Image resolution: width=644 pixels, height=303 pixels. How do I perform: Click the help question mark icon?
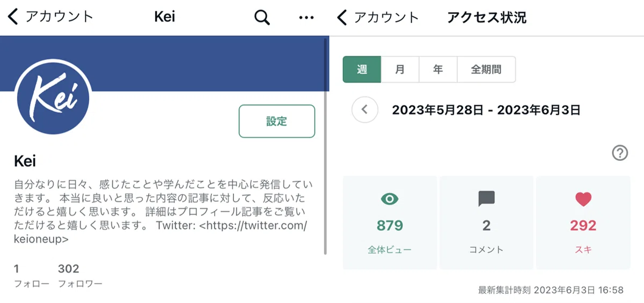620,153
